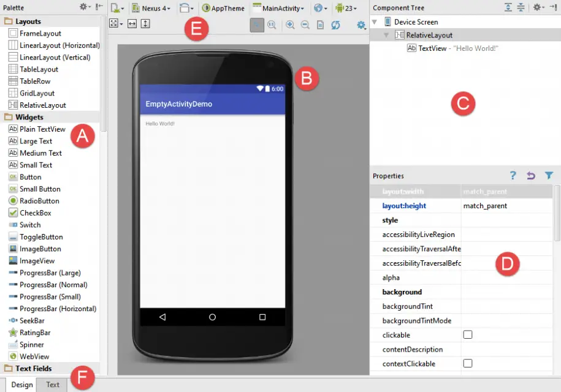Click the Zoom In magnifier icon
561x392 pixels.
[x=289, y=25]
